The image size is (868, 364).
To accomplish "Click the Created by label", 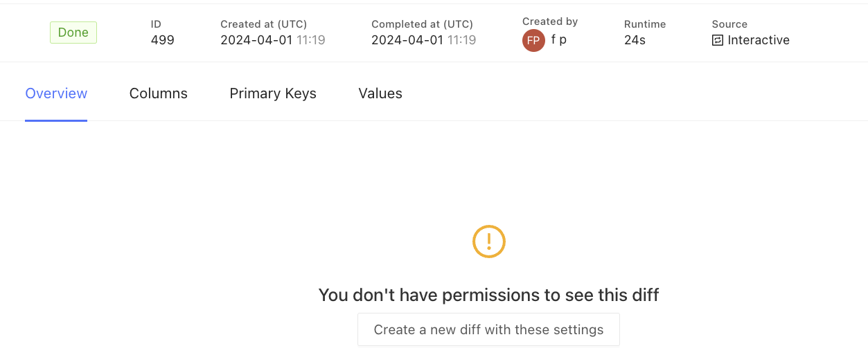I will (550, 21).
